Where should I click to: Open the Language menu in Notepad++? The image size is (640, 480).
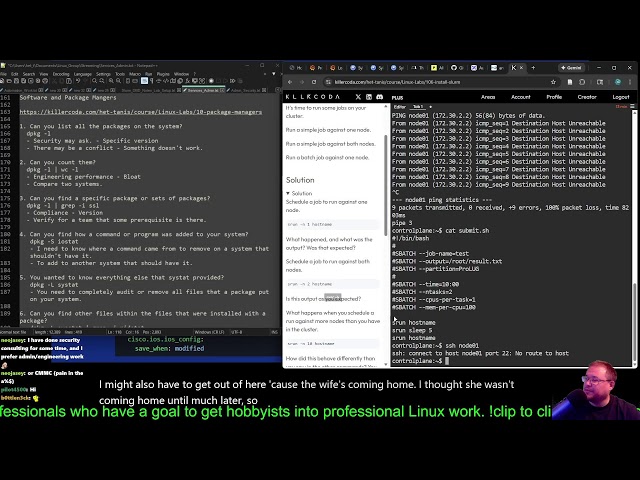pos(82,74)
